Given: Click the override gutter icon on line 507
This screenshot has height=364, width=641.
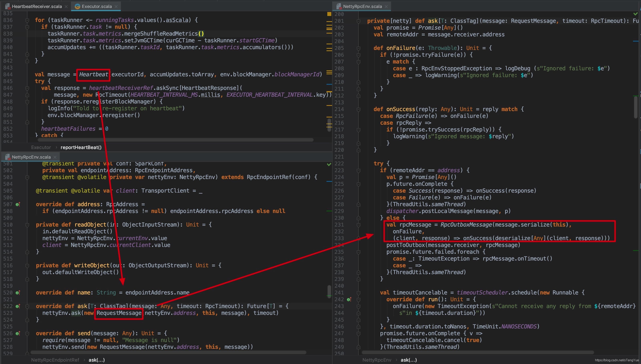Looking at the screenshot, I should pos(18,204).
